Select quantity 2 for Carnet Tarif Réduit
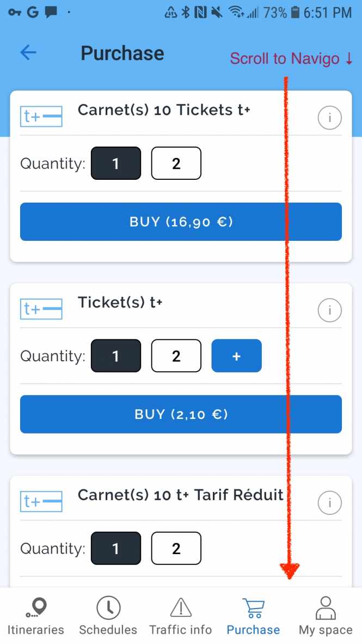The height and width of the screenshot is (644, 362). click(176, 548)
